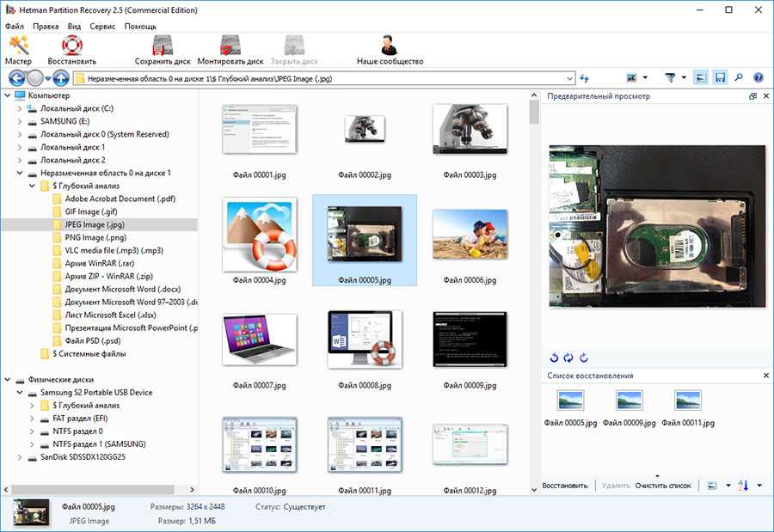Image resolution: width=774 pixels, height=532 pixels.
Task: Click Очистить список in recovery list
Action: (x=663, y=486)
